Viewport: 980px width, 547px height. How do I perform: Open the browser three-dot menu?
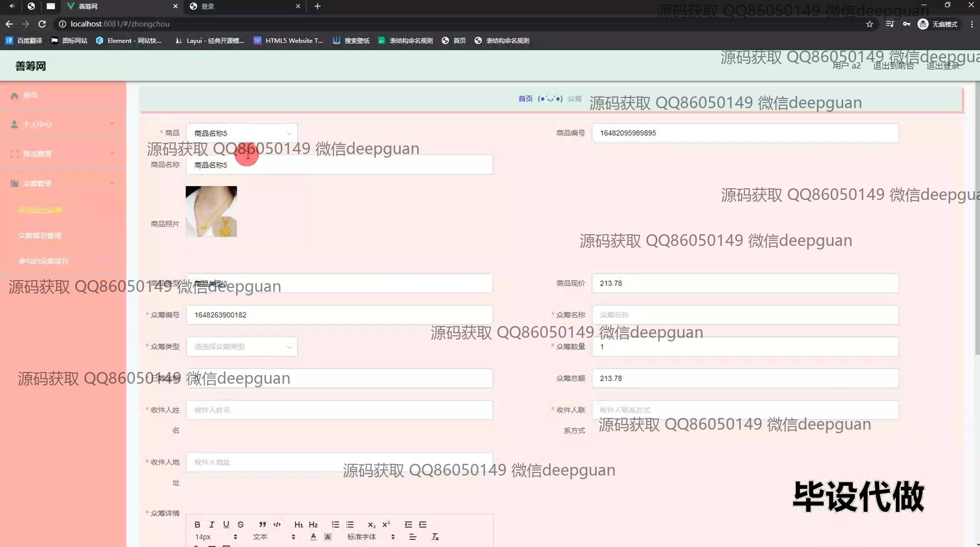pyautogui.click(x=972, y=24)
